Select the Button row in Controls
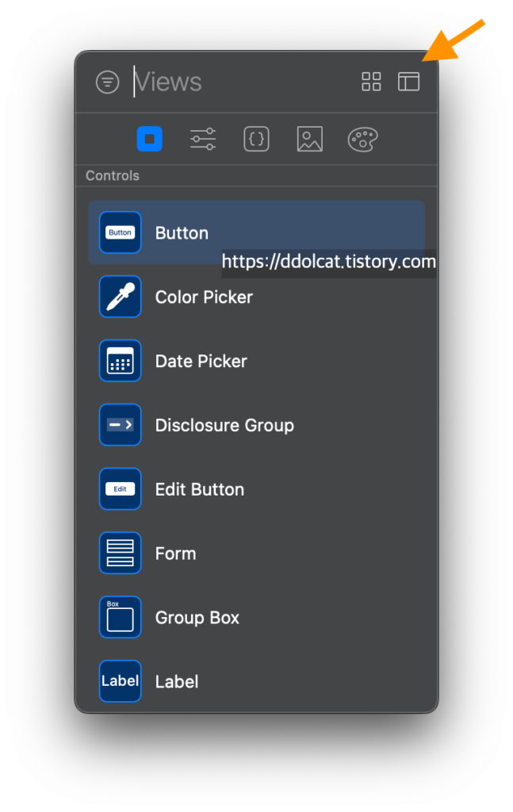This screenshot has width=513, height=812. coord(256,232)
